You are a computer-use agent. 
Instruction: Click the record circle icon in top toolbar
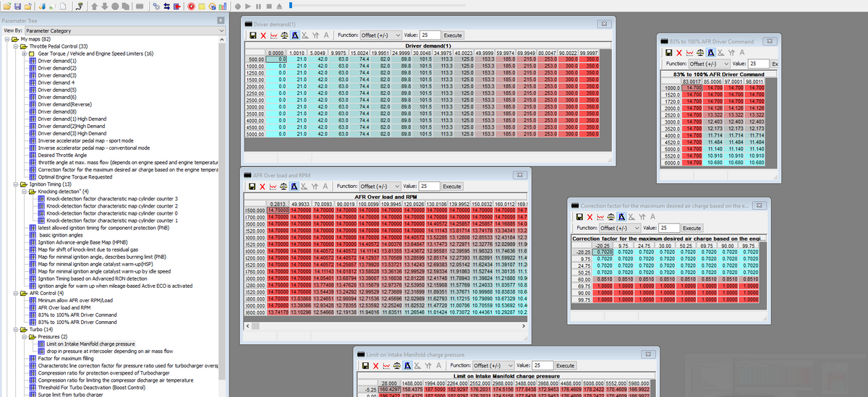[237, 7]
